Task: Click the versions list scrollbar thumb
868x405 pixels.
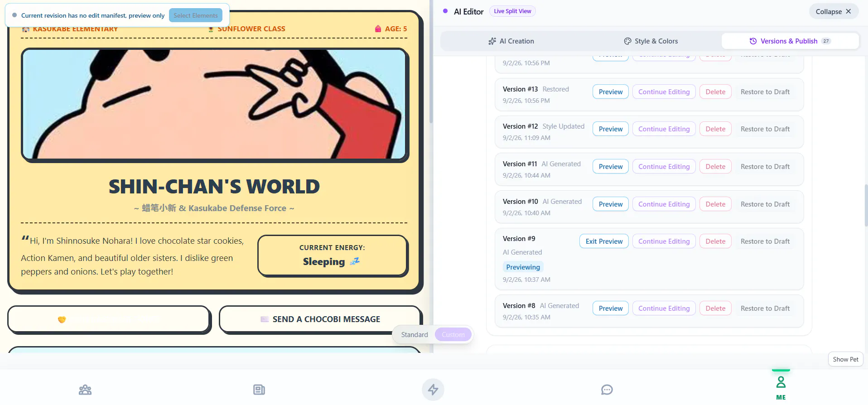Action: 866,206
